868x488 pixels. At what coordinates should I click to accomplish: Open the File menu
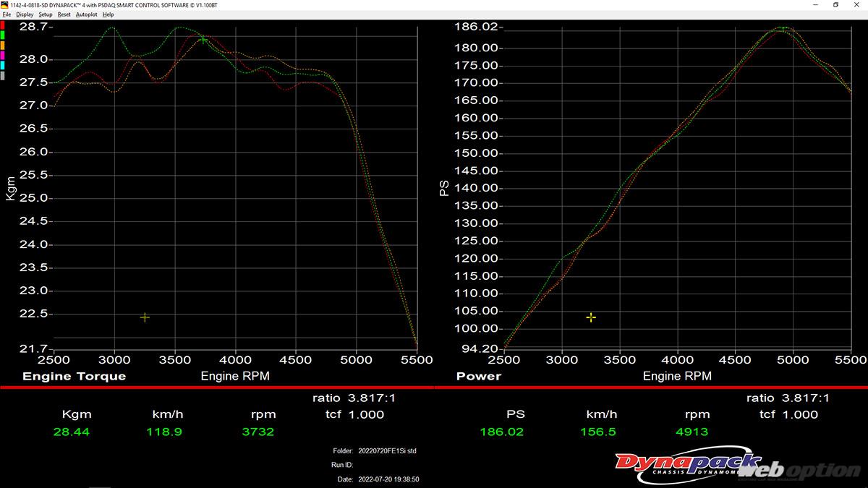pos(7,14)
